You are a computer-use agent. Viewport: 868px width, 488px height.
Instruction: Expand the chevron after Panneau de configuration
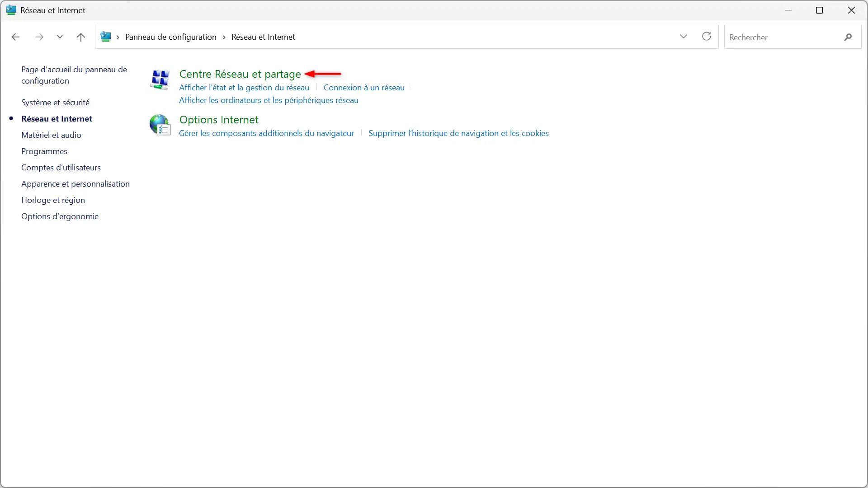(x=224, y=37)
